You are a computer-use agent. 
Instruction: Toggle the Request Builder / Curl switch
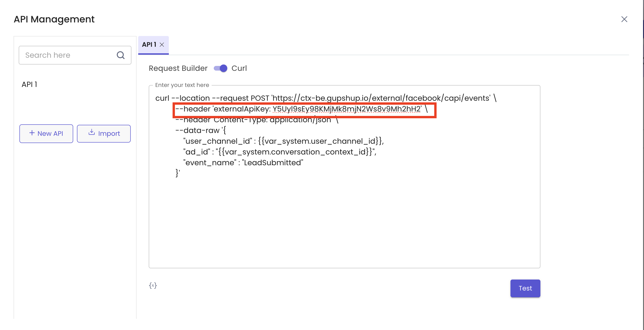click(x=221, y=68)
